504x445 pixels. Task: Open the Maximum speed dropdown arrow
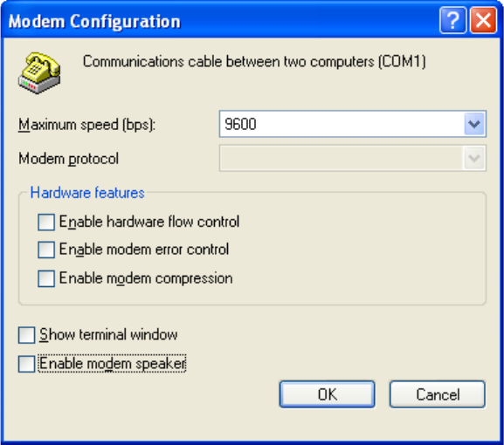474,124
